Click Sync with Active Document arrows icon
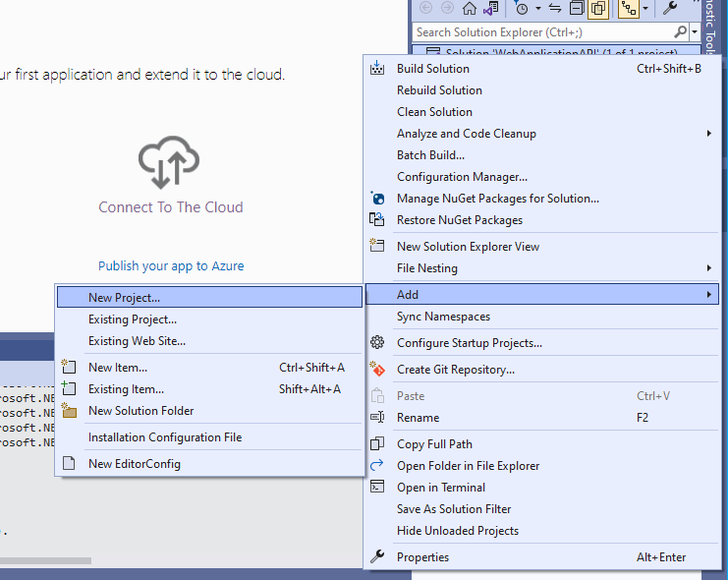Screen dimensions: 728x580 [x=555, y=9]
